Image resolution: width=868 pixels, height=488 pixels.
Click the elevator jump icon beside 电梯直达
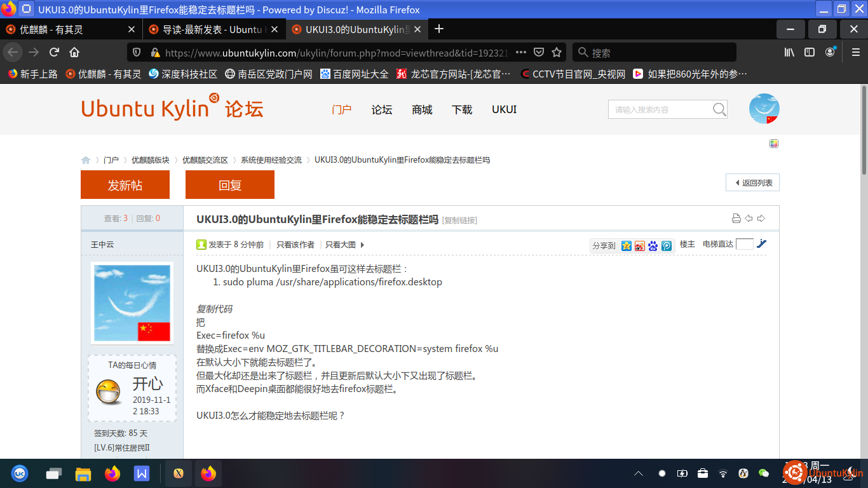point(762,243)
